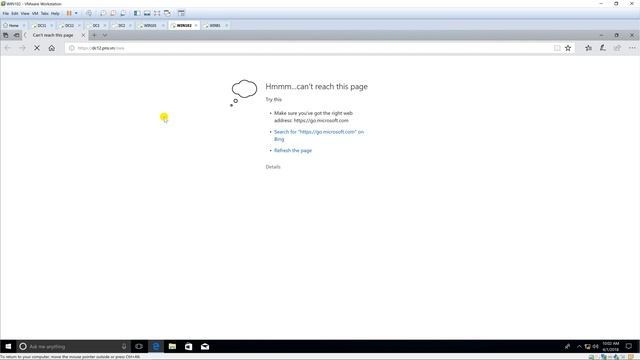Open the VMware Edit menu

pyautogui.click(x=15, y=13)
